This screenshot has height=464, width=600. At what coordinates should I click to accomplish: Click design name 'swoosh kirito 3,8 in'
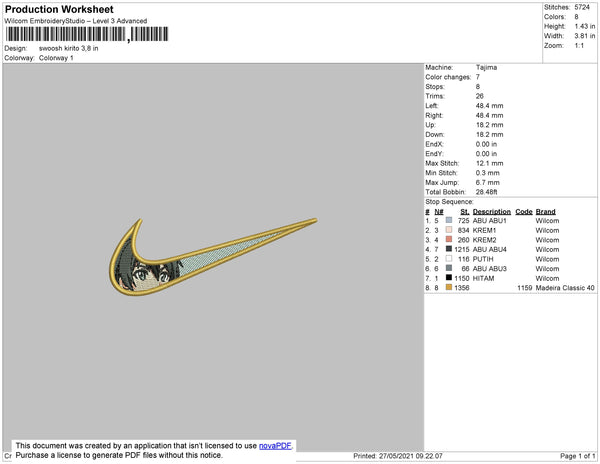click(68, 49)
